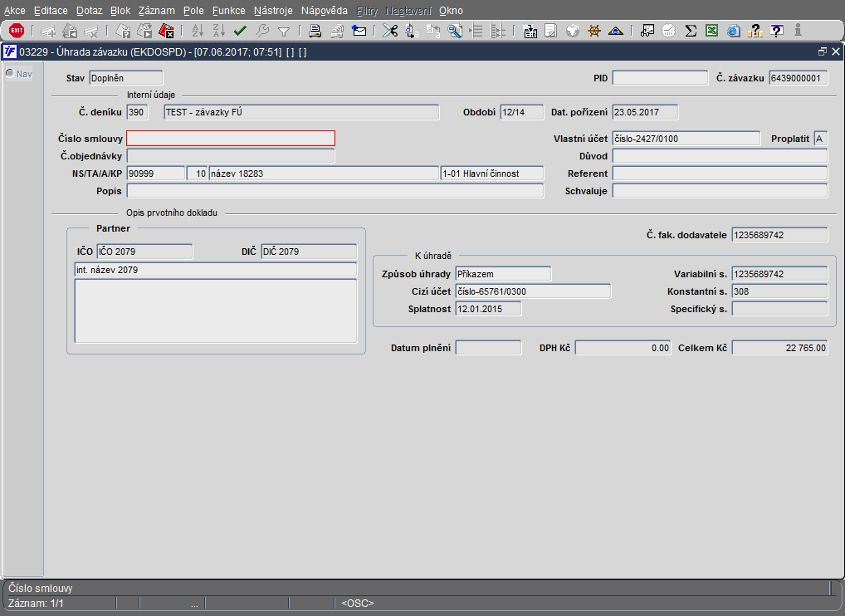
Task: Click the Internet Explorer browser icon
Action: (733, 31)
